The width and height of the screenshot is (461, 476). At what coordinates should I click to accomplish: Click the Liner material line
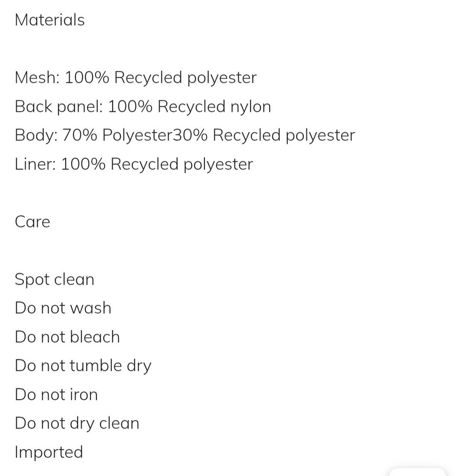click(134, 164)
